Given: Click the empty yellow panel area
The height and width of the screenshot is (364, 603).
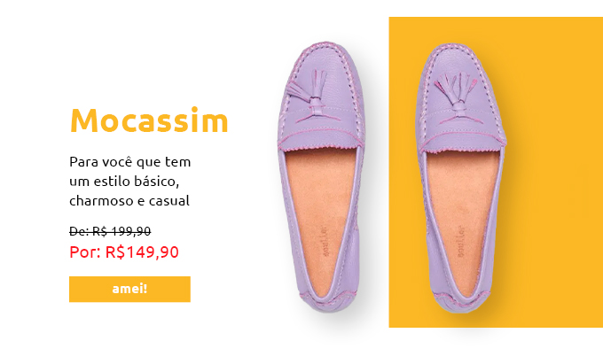Looking at the screenshot, I should click(x=553, y=173).
